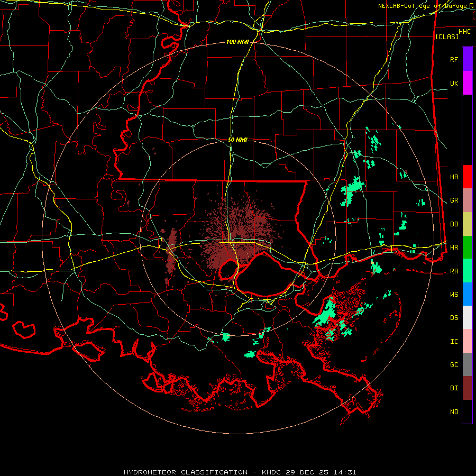This screenshot has height=476, width=476.
Task: Click the DS white legend color swatch
Action: (467, 317)
